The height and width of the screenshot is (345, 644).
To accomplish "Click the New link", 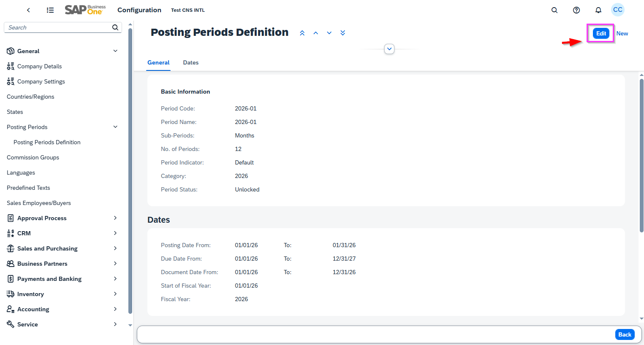I will click(x=622, y=33).
